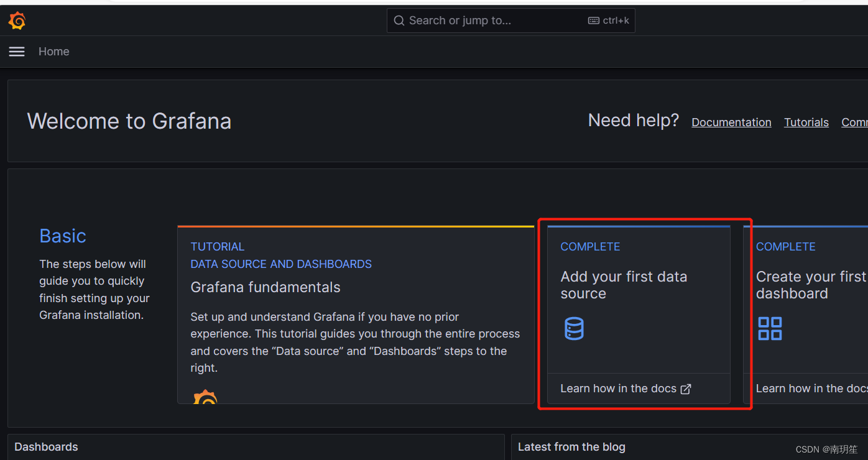Click the COMPLETE label on Add data source

coord(590,246)
